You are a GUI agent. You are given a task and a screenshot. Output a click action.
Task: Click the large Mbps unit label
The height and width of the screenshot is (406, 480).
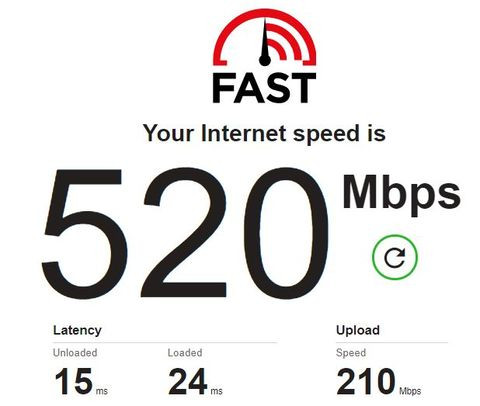tap(402, 195)
